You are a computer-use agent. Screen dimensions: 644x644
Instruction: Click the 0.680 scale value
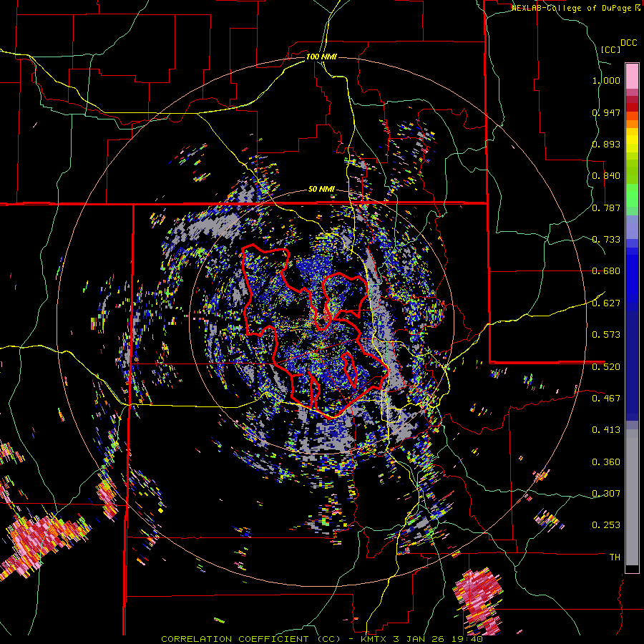(606, 271)
